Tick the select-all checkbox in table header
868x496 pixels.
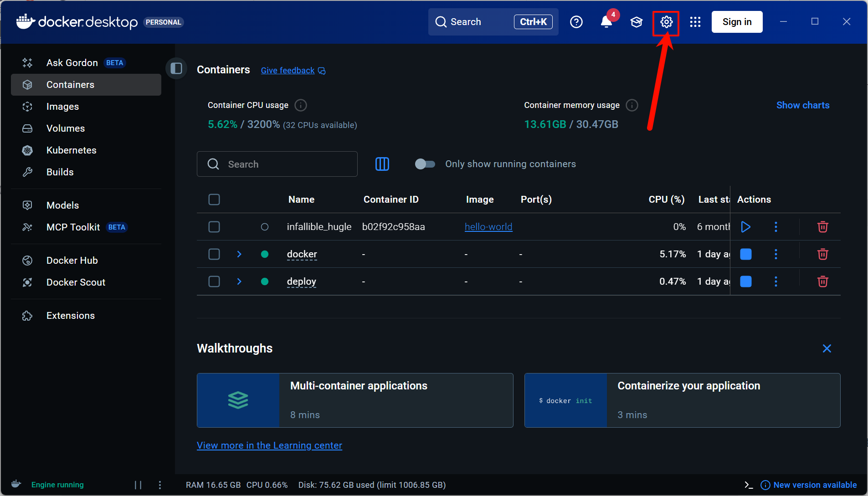(x=214, y=199)
